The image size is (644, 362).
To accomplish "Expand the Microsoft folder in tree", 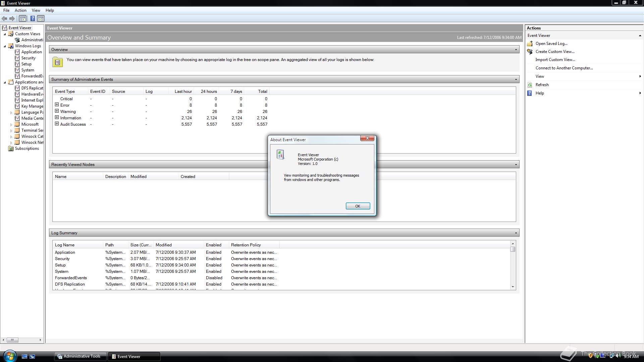I will (x=11, y=125).
